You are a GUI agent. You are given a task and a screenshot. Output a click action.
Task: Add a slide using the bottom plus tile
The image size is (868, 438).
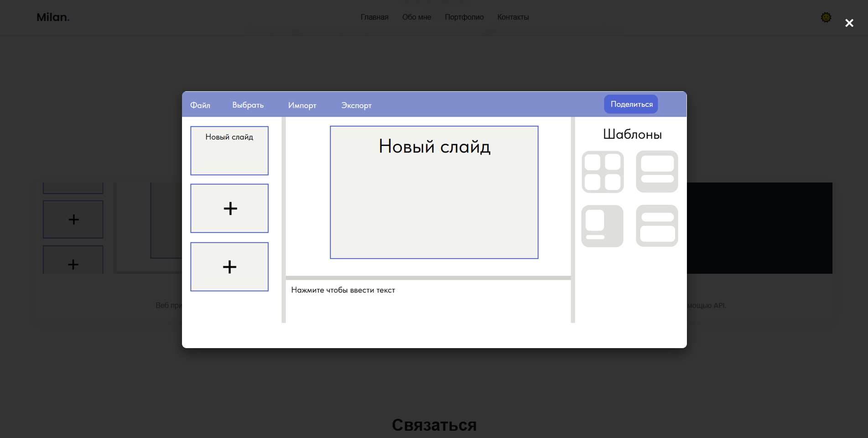tap(229, 267)
